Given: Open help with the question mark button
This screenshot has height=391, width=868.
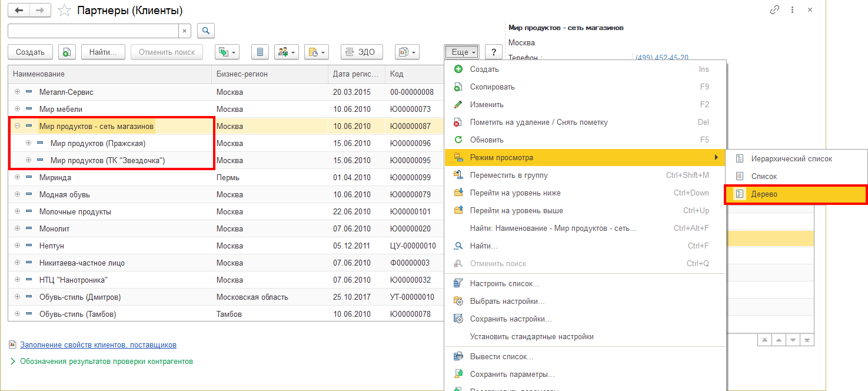Looking at the screenshot, I should tap(493, 52).
